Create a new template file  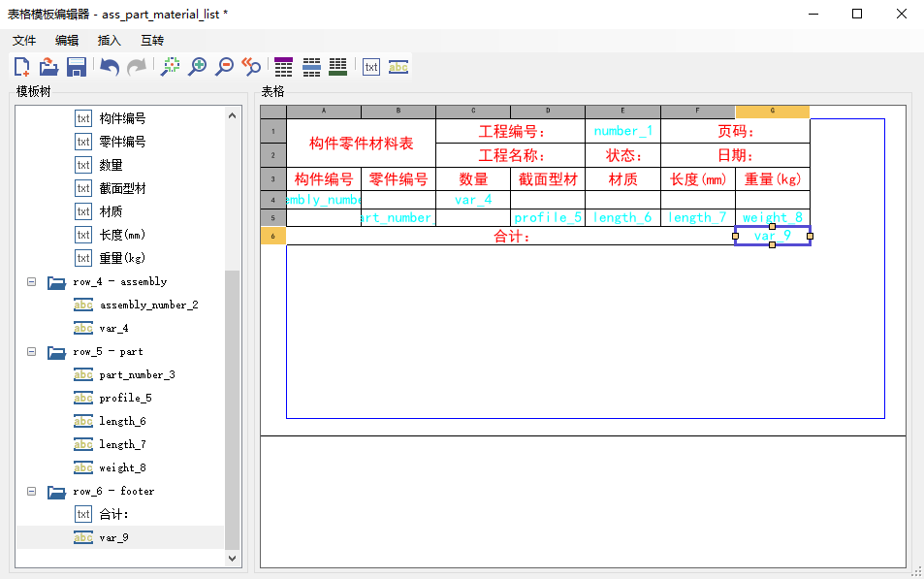pyautogui.click(x=21, y=67)
